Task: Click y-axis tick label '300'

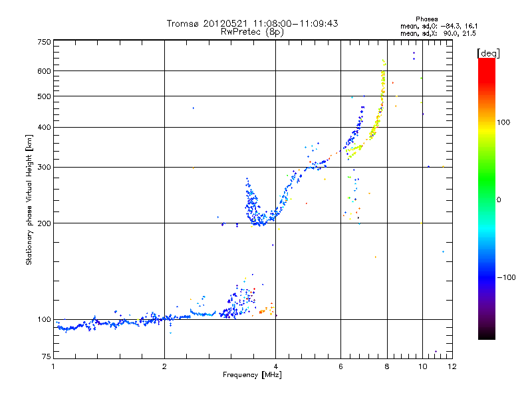Action: point(45,167)
